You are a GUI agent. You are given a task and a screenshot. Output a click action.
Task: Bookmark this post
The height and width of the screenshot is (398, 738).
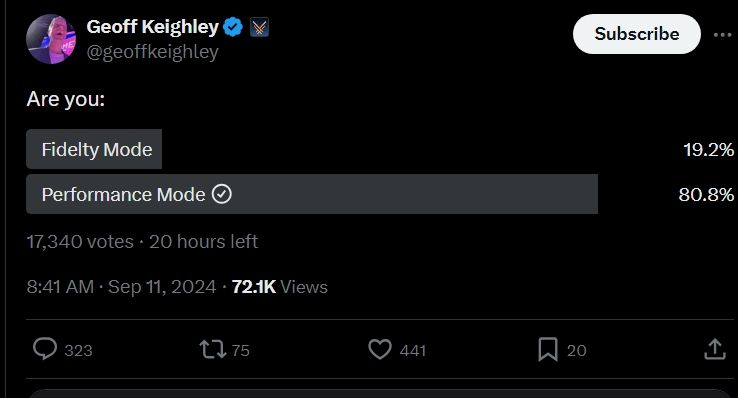pos(548,350)
